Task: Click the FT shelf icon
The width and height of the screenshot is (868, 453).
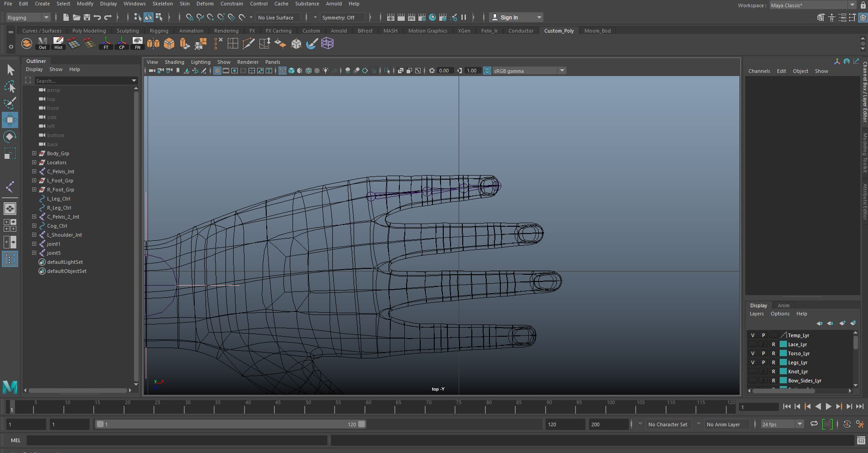Action: [106, 43]
